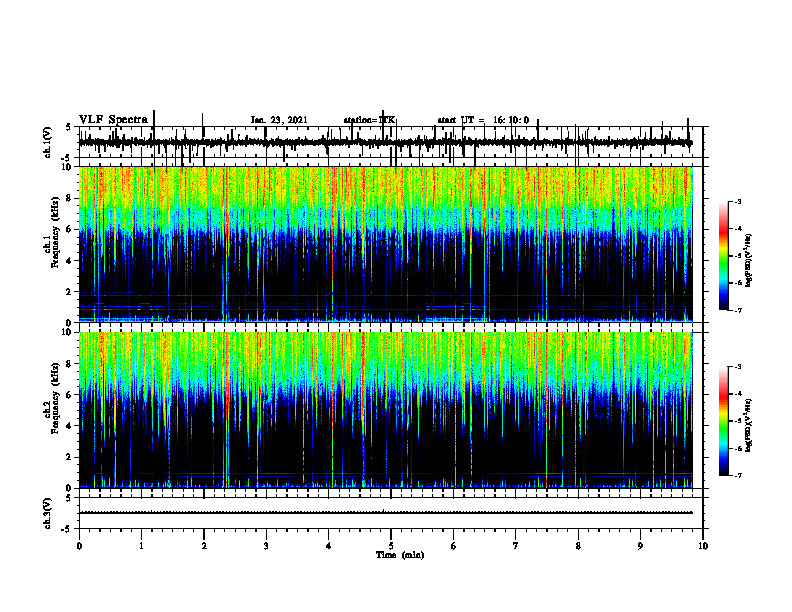Click the "4" kHz tick of ch.1 spectrogram
Image resolution: width=792 pixels, height=612 pixels.
click(x=70, y=261)
